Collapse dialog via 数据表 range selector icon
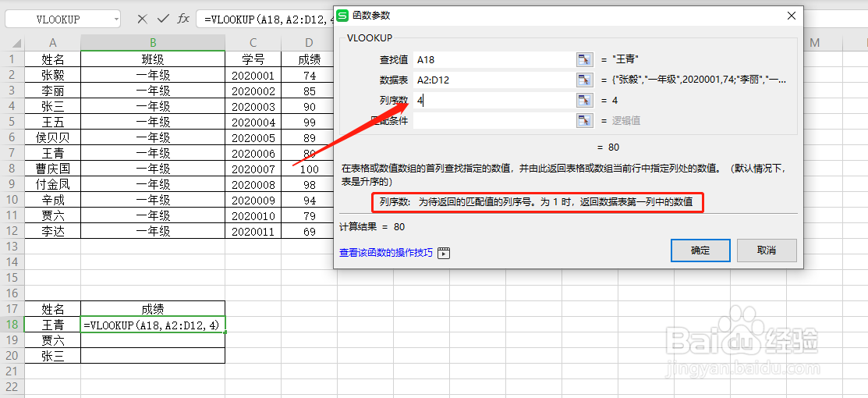Image resolution: width=868 pixels, height=398 pixels. [x=585, y=80]
